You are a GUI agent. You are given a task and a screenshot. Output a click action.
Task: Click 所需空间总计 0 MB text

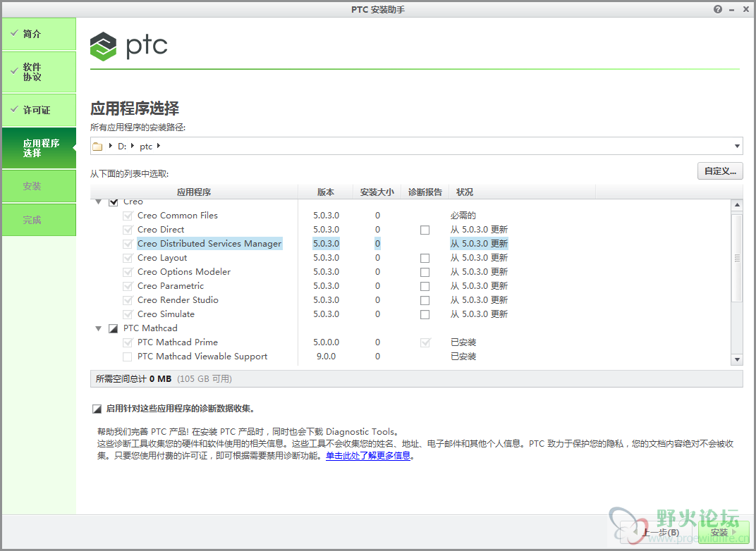coord(133,379)
